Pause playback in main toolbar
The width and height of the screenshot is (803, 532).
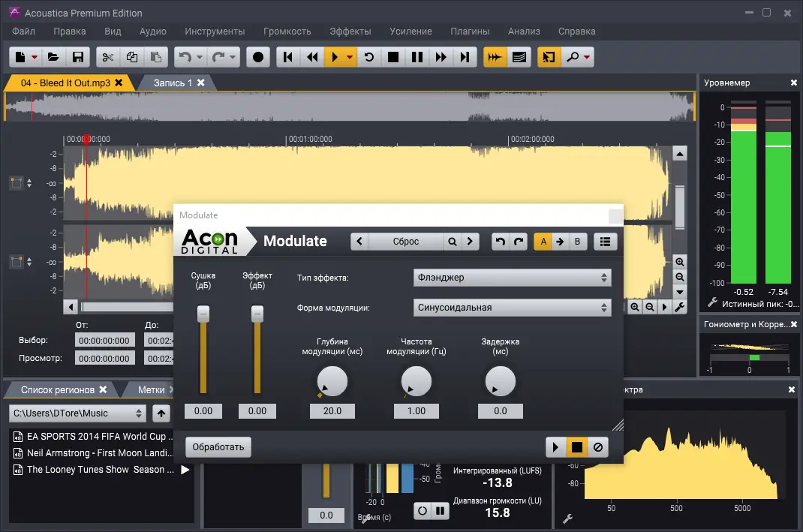pos(417,57)
